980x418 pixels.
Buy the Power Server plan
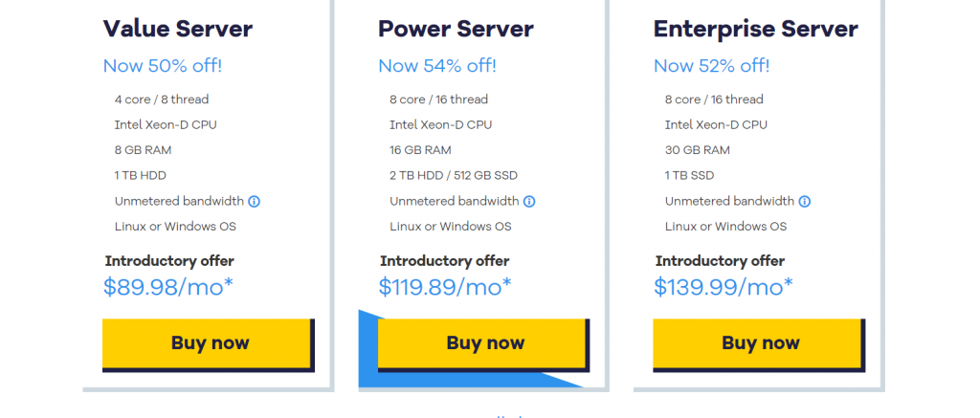pyautogui.click(x=483, y=345)
